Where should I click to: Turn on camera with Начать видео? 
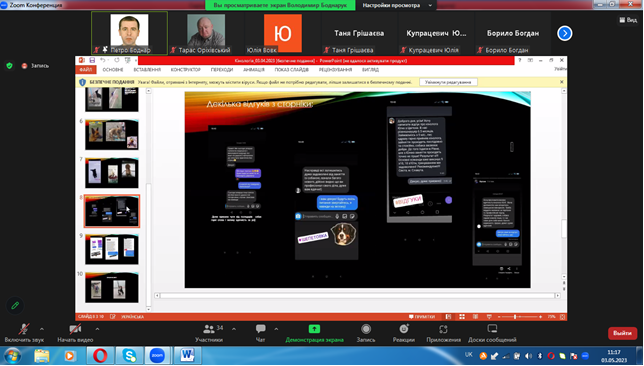(x=75, y=333)
